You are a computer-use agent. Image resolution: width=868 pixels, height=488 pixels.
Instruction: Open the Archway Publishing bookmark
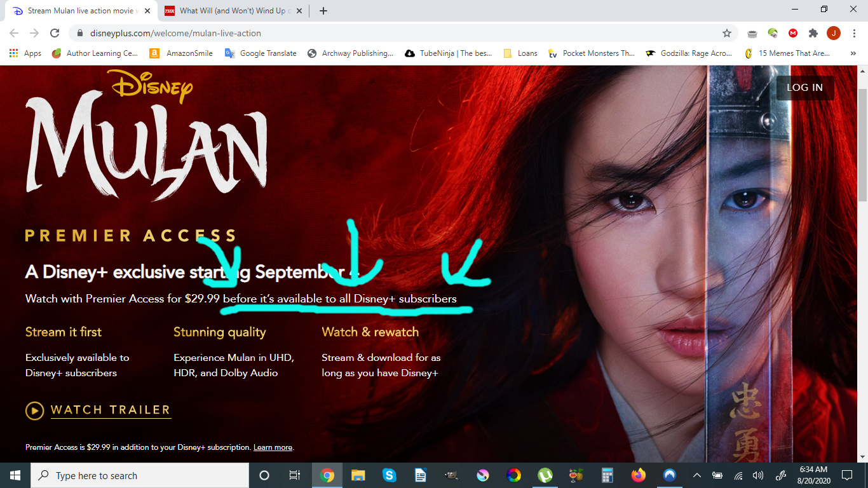(350, 53)
